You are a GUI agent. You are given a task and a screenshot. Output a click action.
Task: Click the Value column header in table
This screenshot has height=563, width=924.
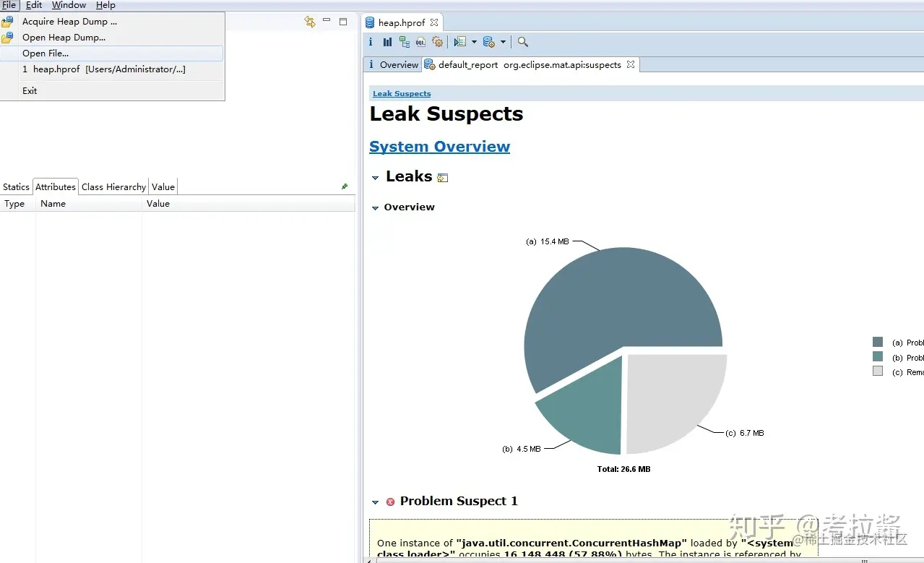(249, 204)
